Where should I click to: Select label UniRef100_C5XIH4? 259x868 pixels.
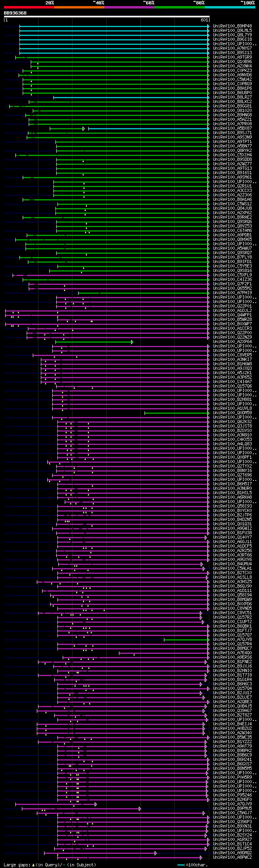click(232, 155)
